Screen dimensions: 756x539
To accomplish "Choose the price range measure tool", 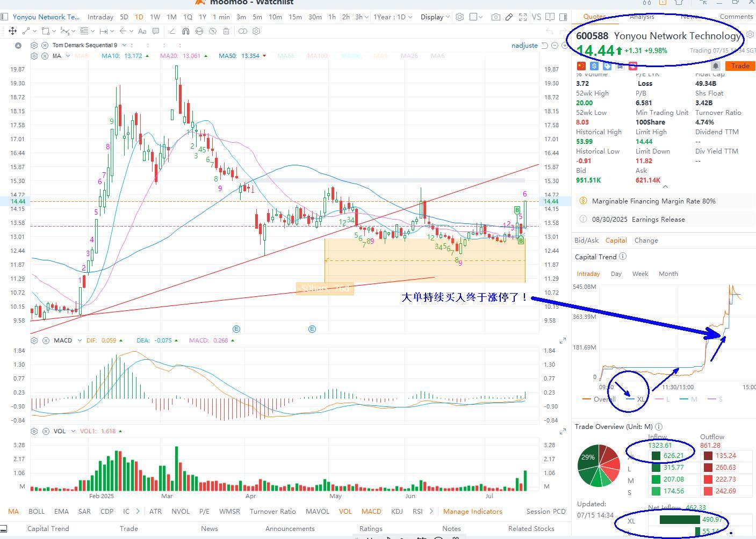I will click(104, 31).
